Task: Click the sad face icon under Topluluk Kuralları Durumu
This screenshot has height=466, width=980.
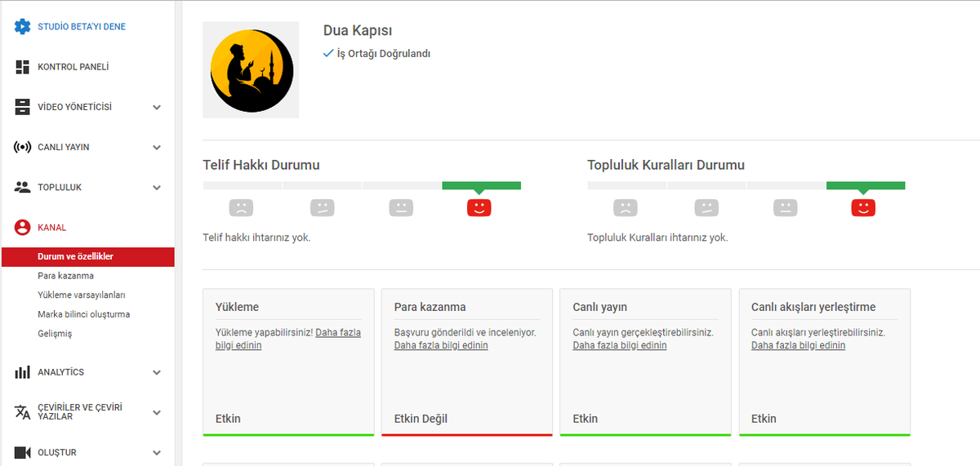Action: coord(626,207)
